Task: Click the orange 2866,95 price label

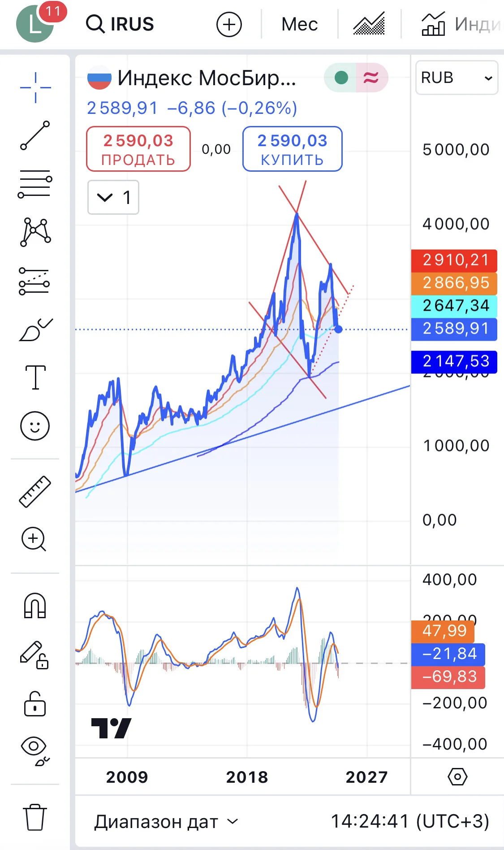Action: click(454, 283)
